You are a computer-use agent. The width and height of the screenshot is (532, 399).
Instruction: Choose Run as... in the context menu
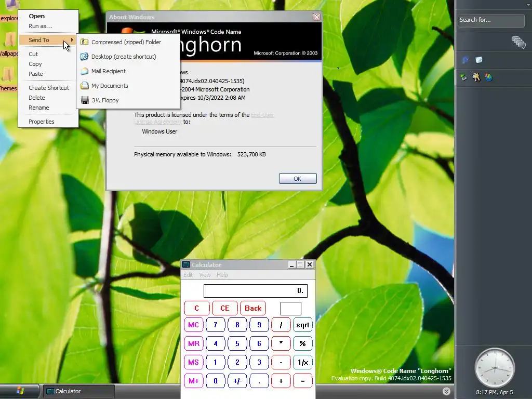[x=40, y=26]
